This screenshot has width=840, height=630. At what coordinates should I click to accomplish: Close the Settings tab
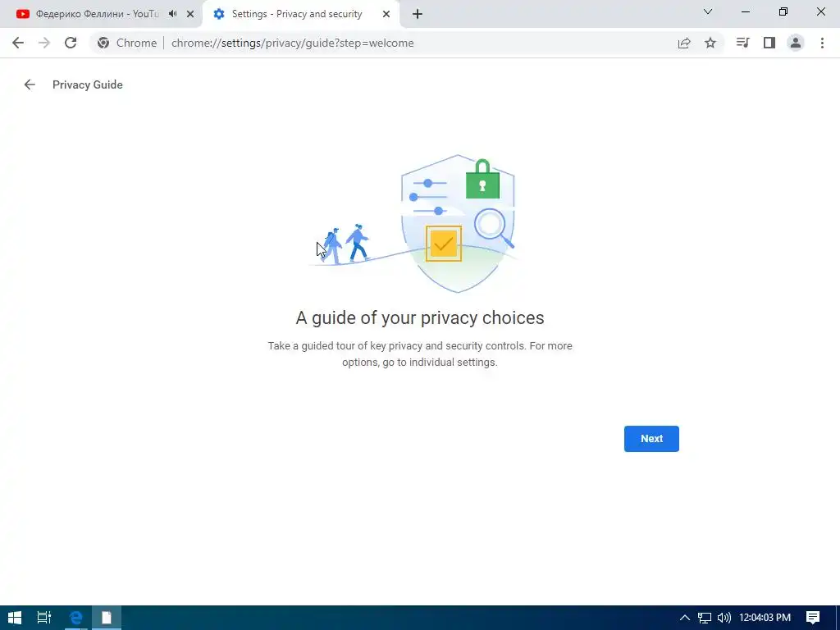[x=386, y=14]
